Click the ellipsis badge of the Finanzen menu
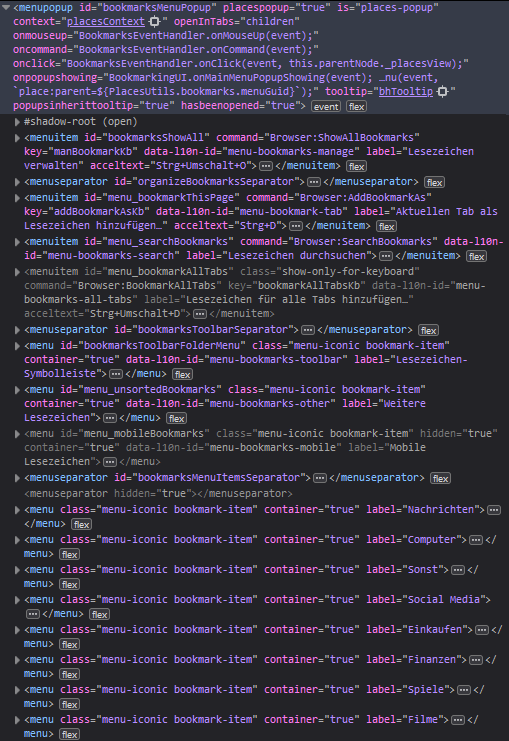Screen dimensions: 509x741 point(476,660)
